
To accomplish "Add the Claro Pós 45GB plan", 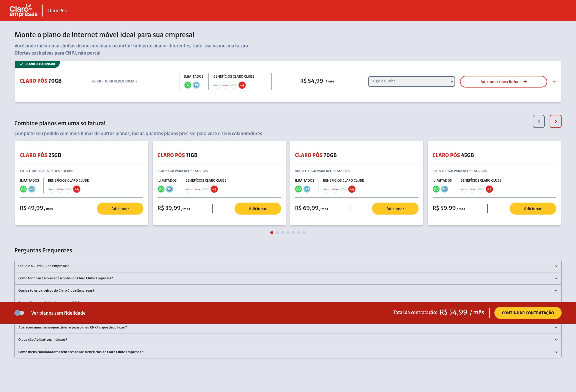I will [533, 209].
